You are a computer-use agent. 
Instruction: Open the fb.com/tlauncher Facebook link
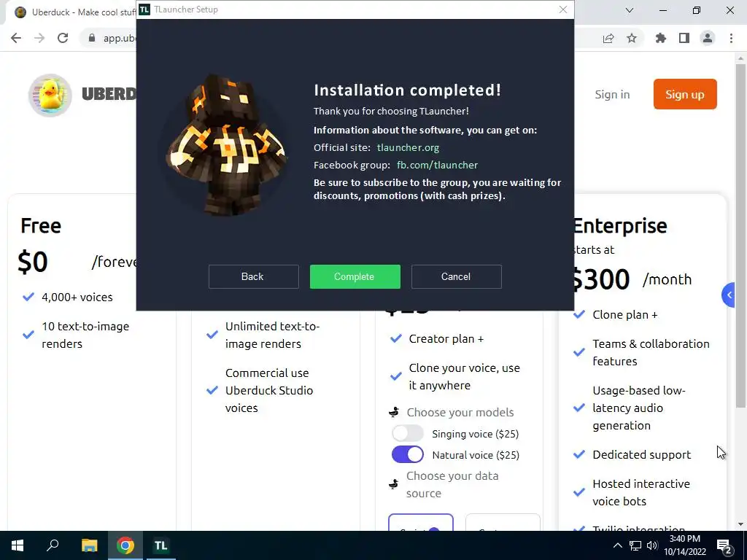point(437,166)
